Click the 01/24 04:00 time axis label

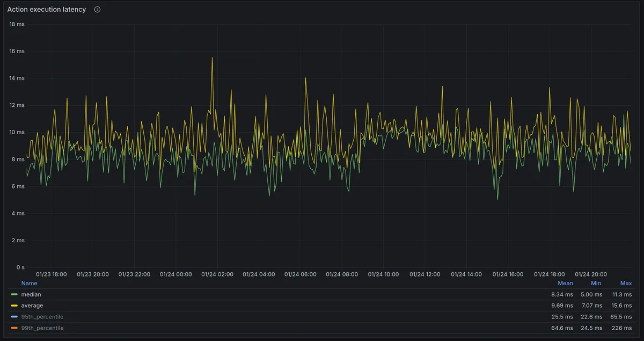pos(259,274)
